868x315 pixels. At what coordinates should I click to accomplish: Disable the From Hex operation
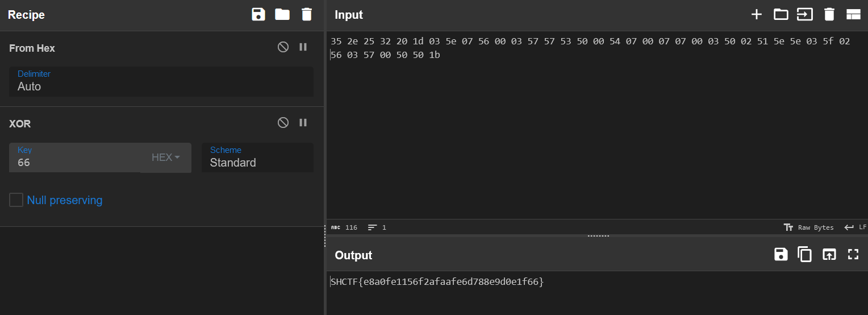(283, 47)
